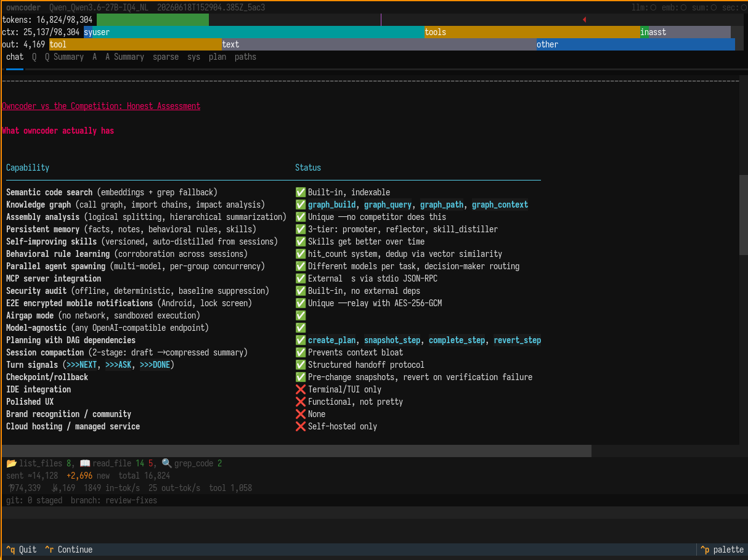The width and height of the screenshot is (748, 560).
Task: Click the green used portion of tokens bar
Action: [x=153, y=20]
